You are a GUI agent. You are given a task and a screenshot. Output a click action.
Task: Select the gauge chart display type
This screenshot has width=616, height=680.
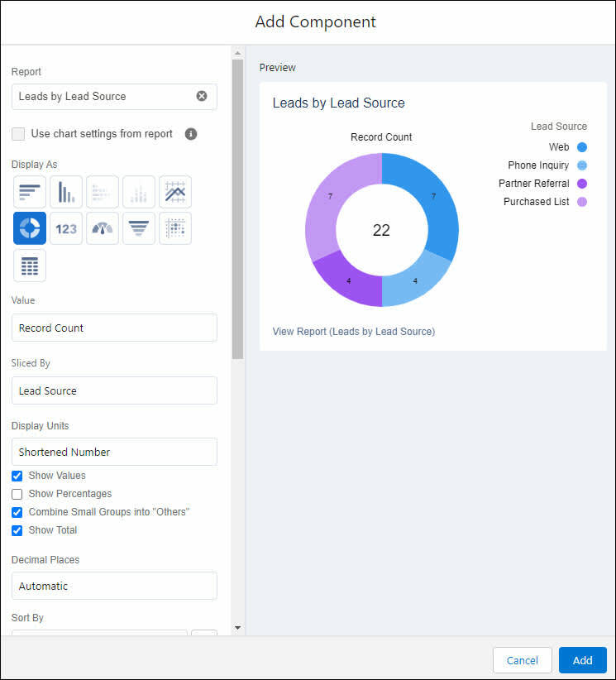(x=103, y=228)
